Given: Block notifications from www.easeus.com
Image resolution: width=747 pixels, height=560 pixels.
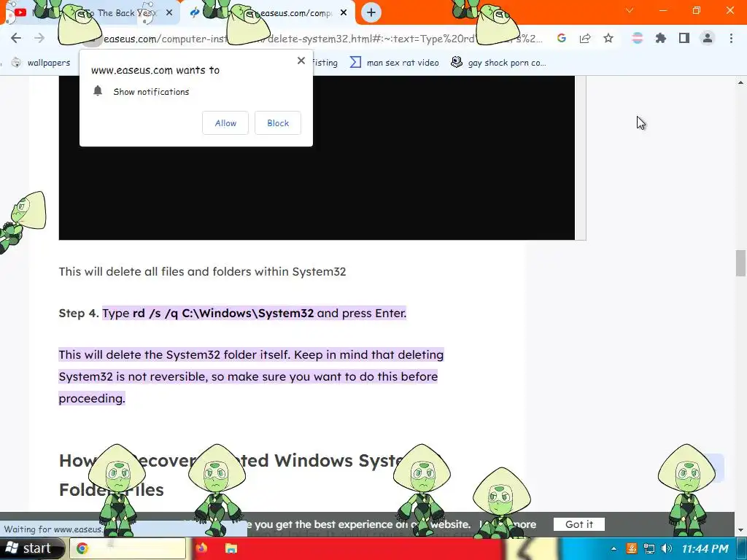Looking at the screenshot, I should 278,122.
